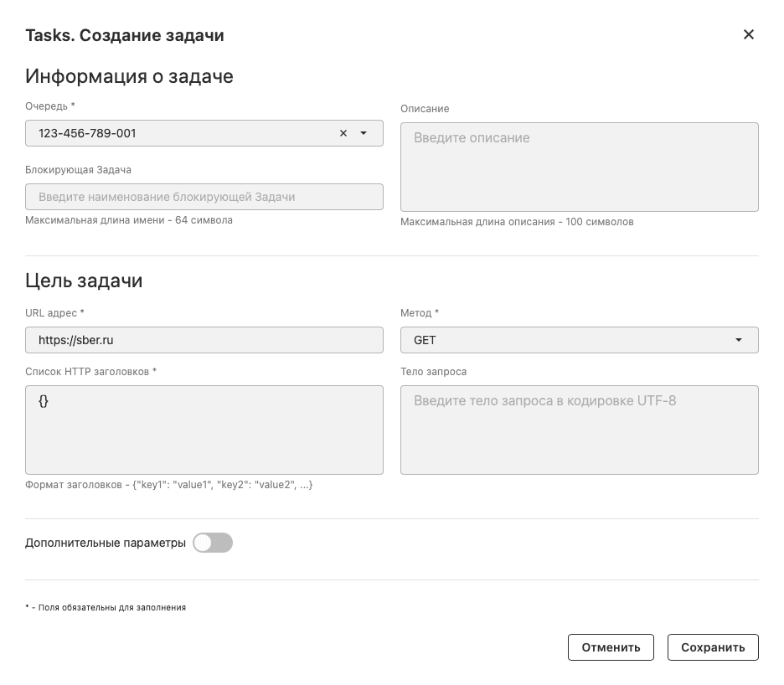Click the queue field showing 123-456-789-001
Viewport: 784px width, 685px height.
[184, 133]
